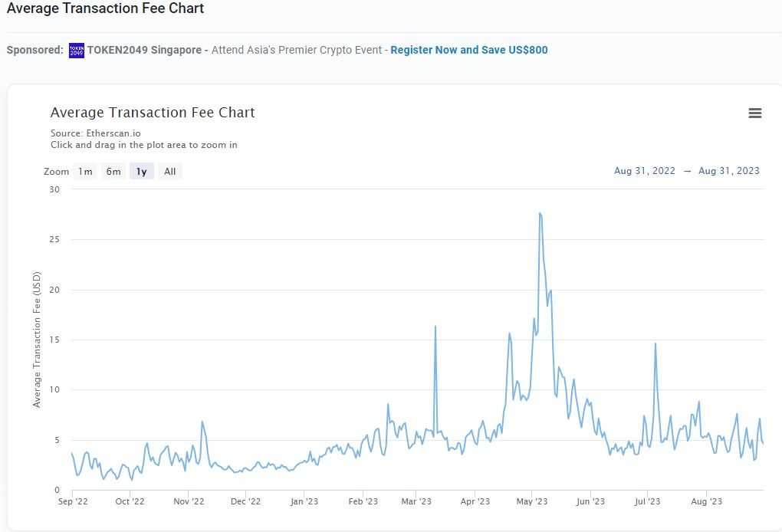The image size is (782, 532).
Task: Click the May '23 x-axis label
Action: tap(532, 501)
